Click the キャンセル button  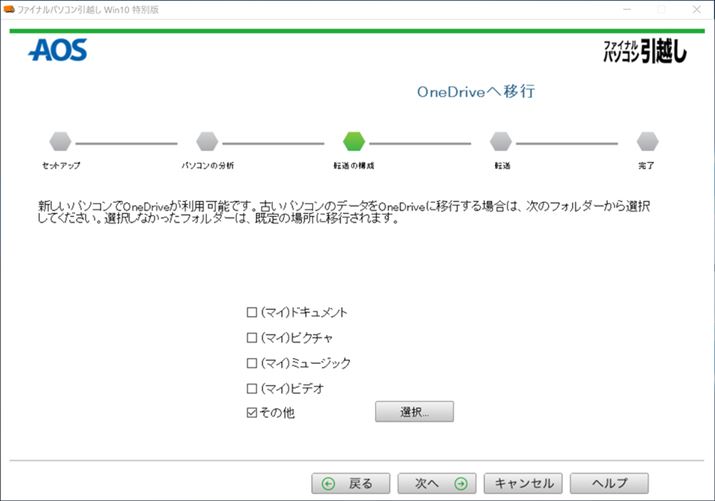(x=523, y=483)
